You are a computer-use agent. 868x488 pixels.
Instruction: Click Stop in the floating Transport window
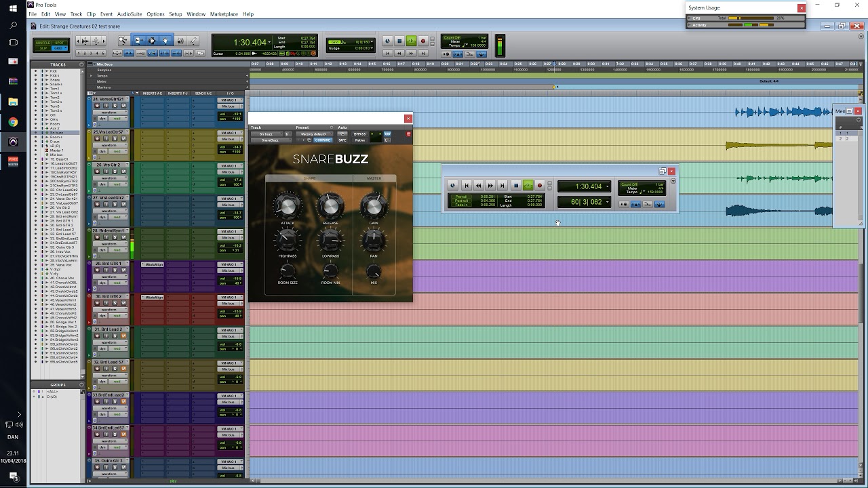(516, 185)
